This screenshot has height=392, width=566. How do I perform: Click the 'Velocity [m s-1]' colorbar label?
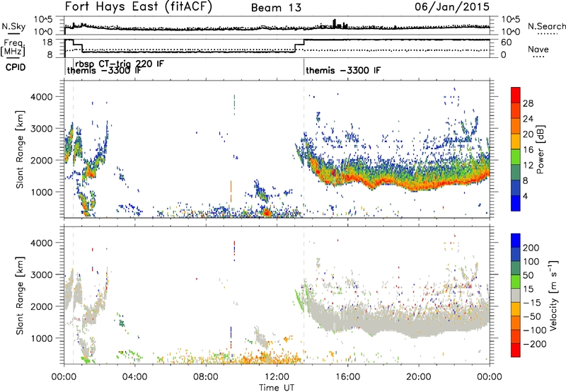pyautogui.click(x=554, y=295)
